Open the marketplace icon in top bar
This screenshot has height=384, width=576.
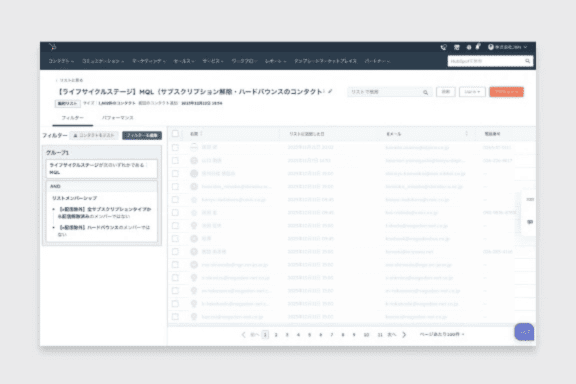pos(457,47)
